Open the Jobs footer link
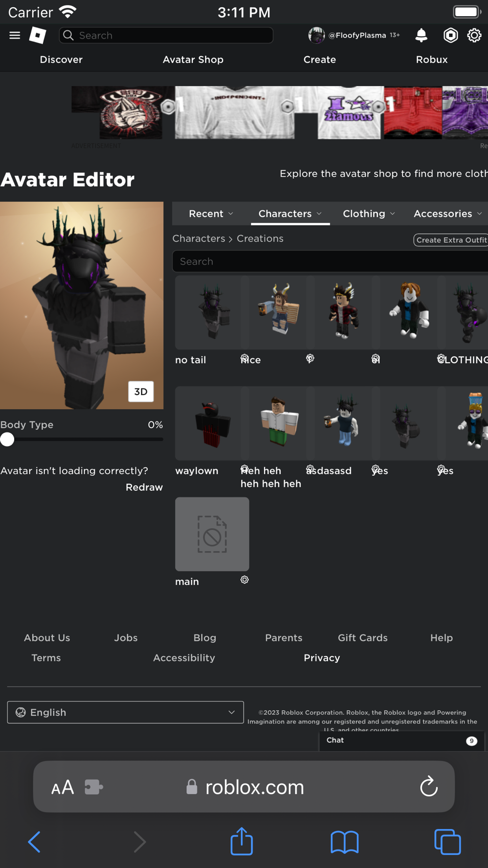This screenshot has height=868, width=488. click(126, 638)
